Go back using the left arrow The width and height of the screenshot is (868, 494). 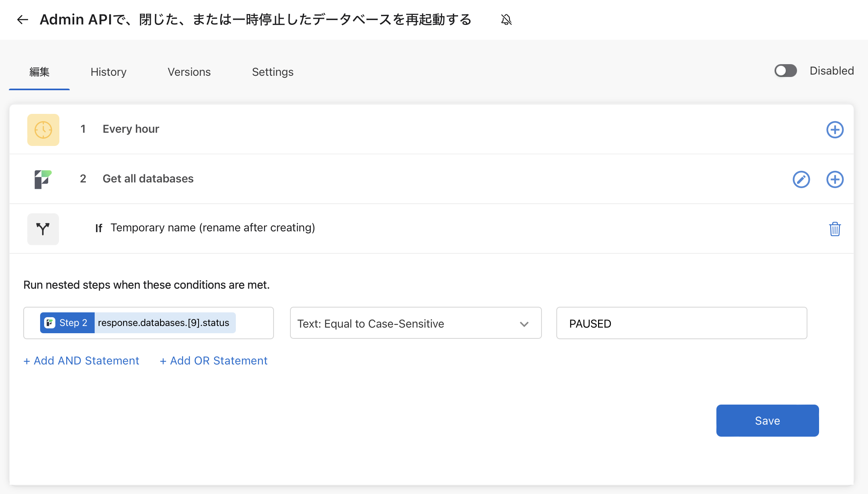[x=22, y=20]
